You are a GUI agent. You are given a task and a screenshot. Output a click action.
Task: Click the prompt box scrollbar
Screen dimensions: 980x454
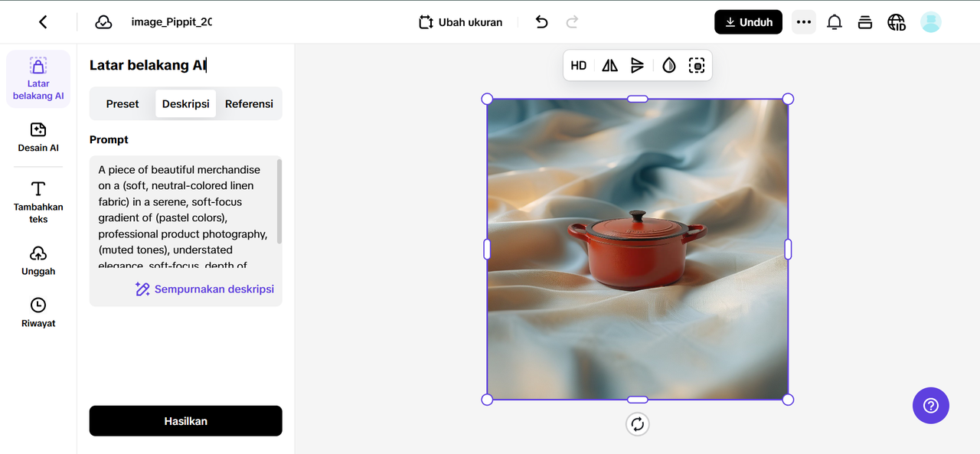pos(279,201)
